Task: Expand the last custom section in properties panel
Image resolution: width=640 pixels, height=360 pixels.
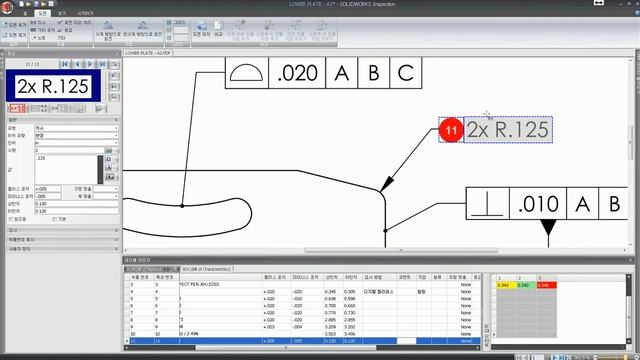Action: [x=63, y=249]
